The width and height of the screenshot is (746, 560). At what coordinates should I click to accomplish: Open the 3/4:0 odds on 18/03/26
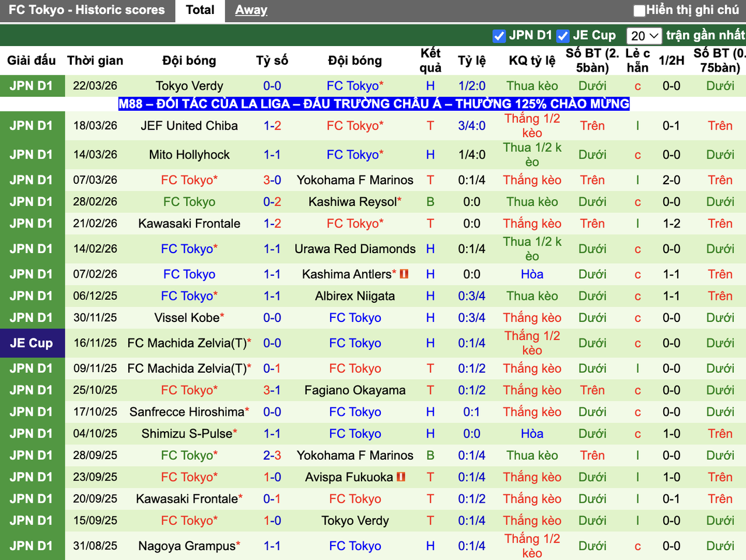(472, 125)
